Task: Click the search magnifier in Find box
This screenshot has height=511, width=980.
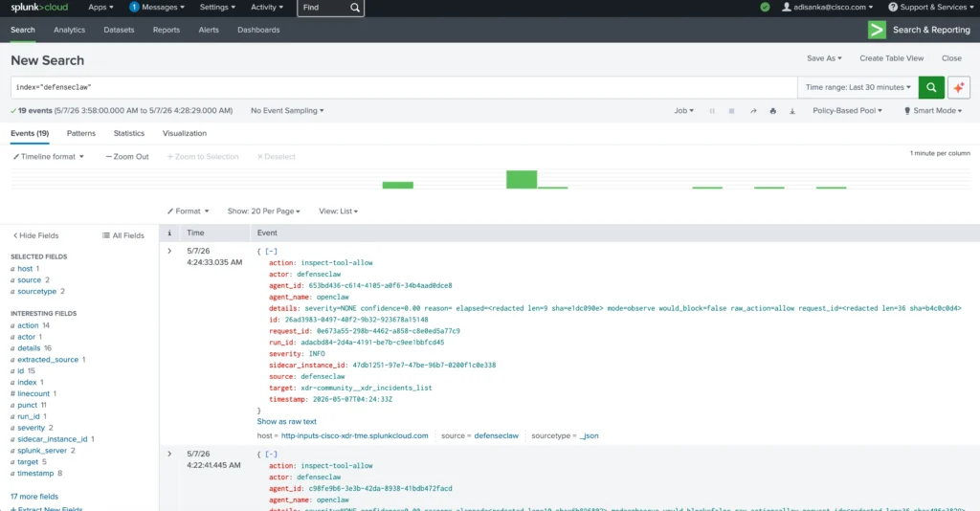Action: [355, 8]
